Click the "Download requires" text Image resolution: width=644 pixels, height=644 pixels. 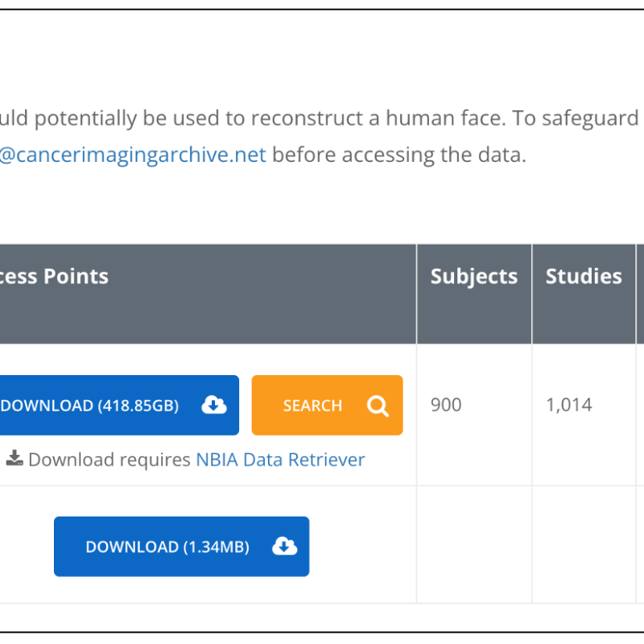[109, 460]
